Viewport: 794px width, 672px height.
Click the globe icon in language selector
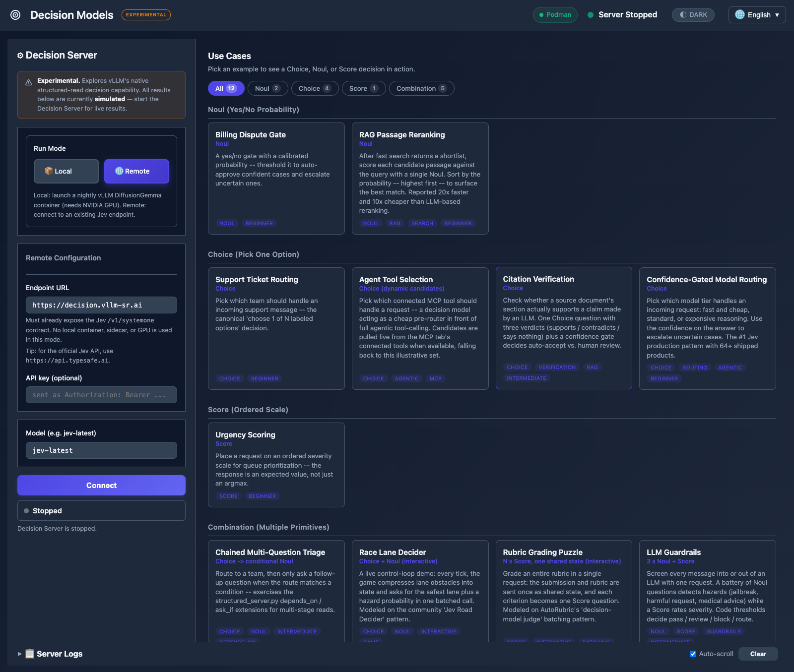coord(739,15)
